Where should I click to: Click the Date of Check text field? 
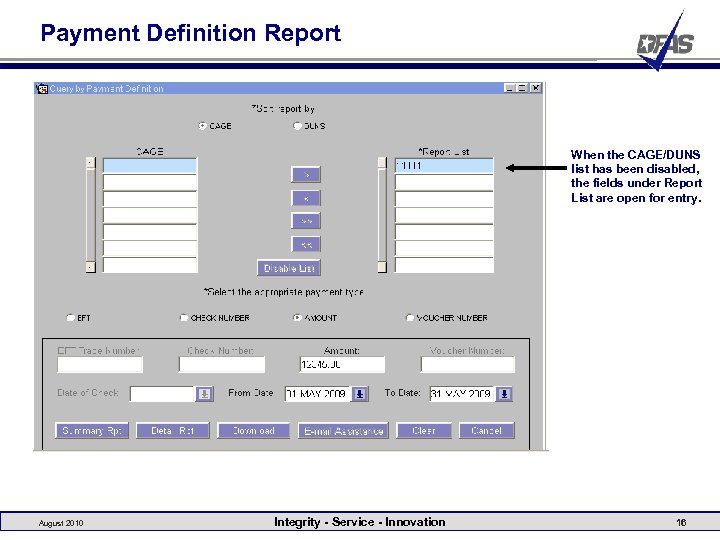point(162,394)
